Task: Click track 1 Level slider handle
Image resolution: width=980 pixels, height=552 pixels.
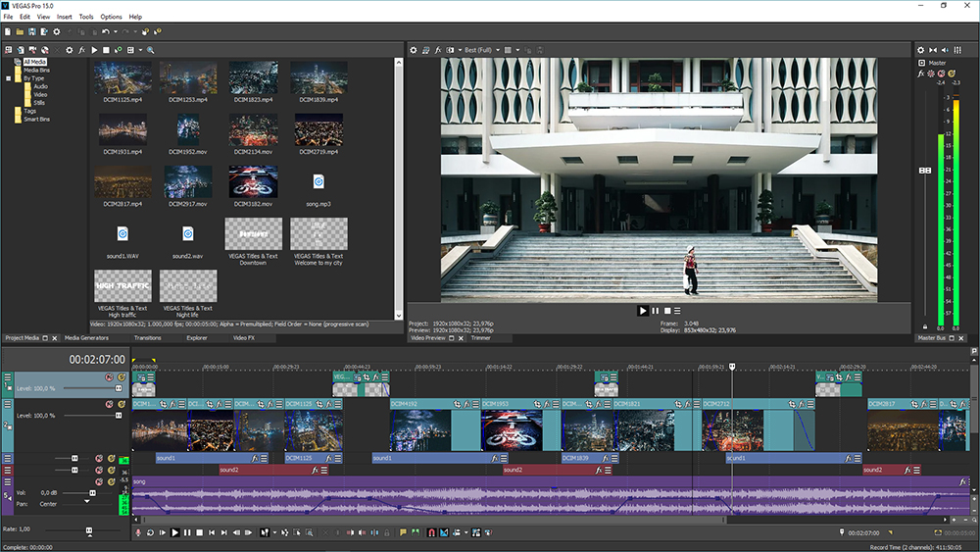Action: tap(119, 388)
